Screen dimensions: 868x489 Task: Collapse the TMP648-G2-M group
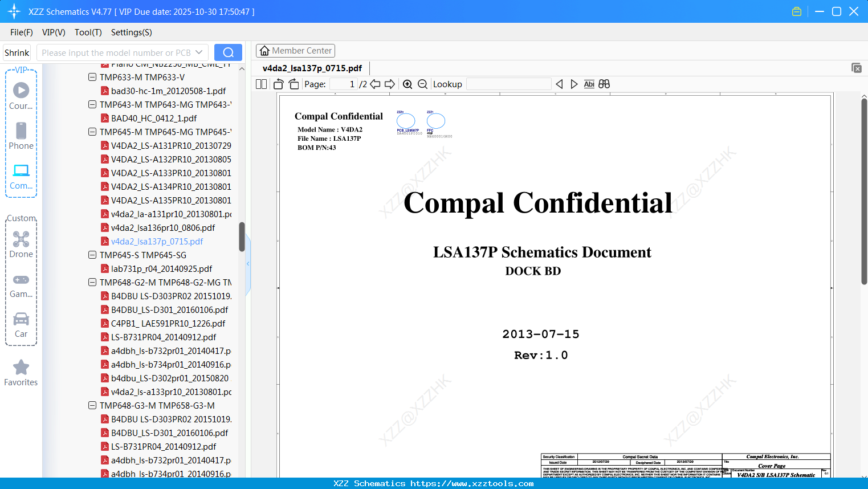tap(92, 282)
